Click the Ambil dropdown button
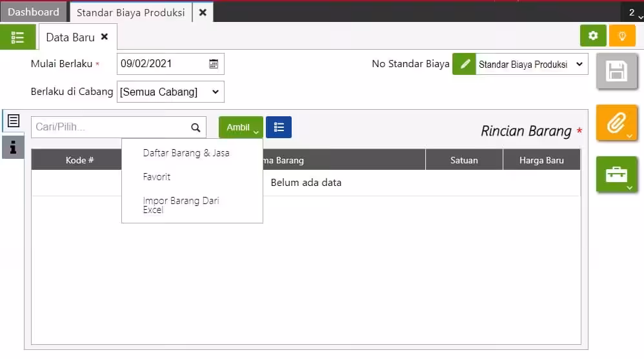Viewport: 644px width, 359px height. 241,127
